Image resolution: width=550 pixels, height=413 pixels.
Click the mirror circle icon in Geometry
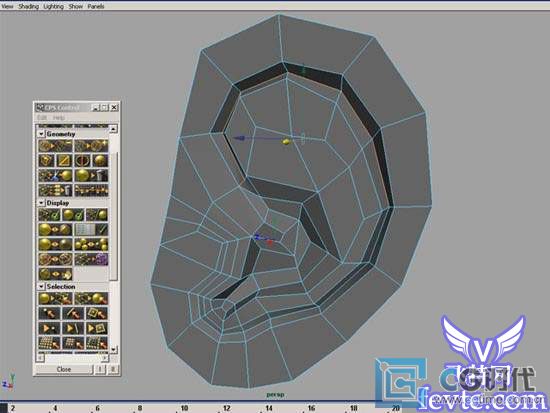tap(82, 161)
